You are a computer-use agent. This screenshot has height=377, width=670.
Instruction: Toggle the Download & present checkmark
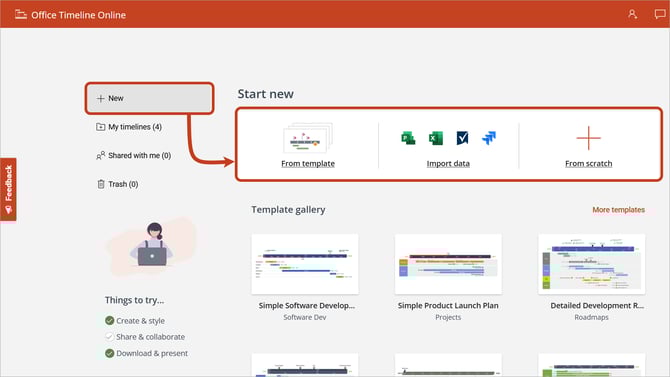pyautogui.click(x=109, y=353)
